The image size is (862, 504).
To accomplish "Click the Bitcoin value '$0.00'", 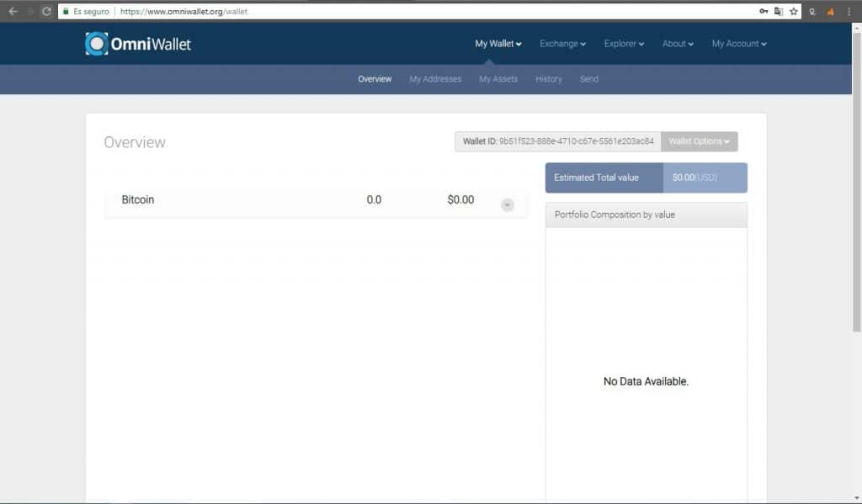I will pyautogui.click(x=460, y=199).
